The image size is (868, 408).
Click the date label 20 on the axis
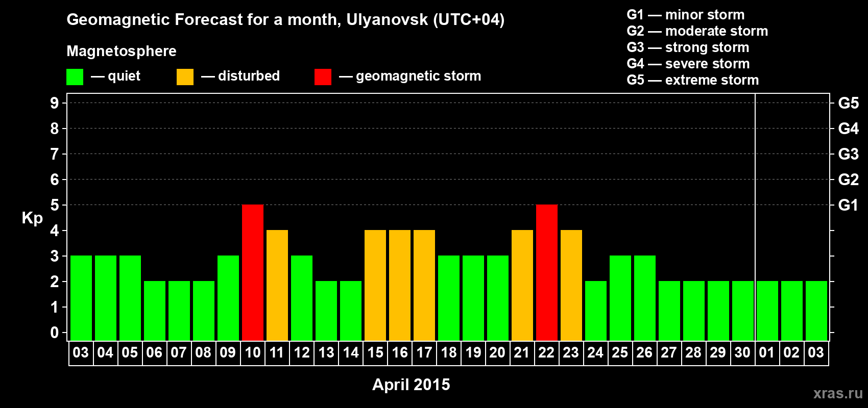click(497, 352)
